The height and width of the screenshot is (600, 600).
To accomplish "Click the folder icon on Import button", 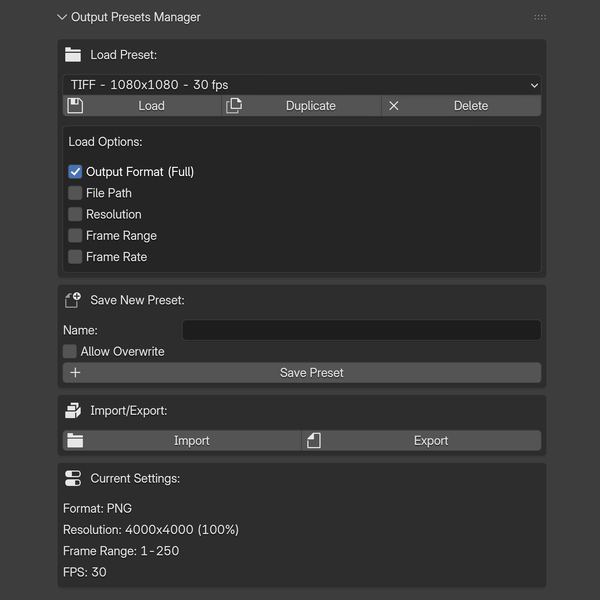I will click(75, 441).
